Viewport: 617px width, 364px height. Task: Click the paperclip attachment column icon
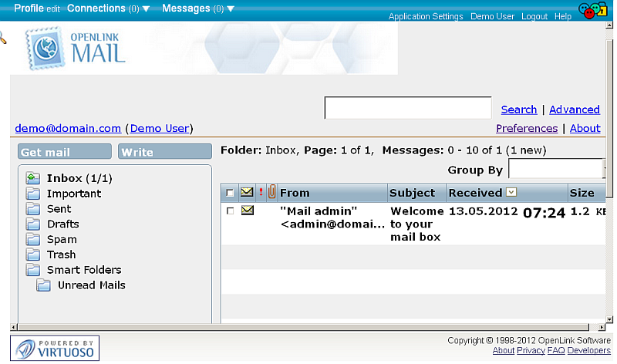pos(271,192)
